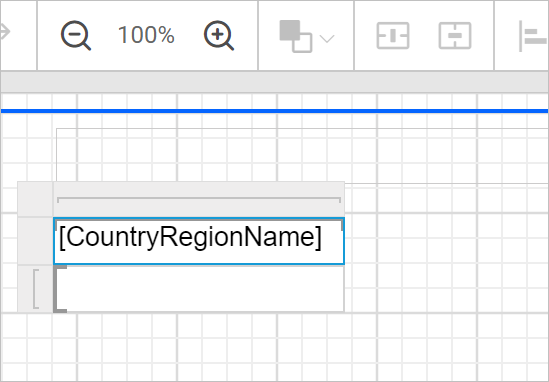Click the zoom out magnifier icon

[x=76, y=35]
